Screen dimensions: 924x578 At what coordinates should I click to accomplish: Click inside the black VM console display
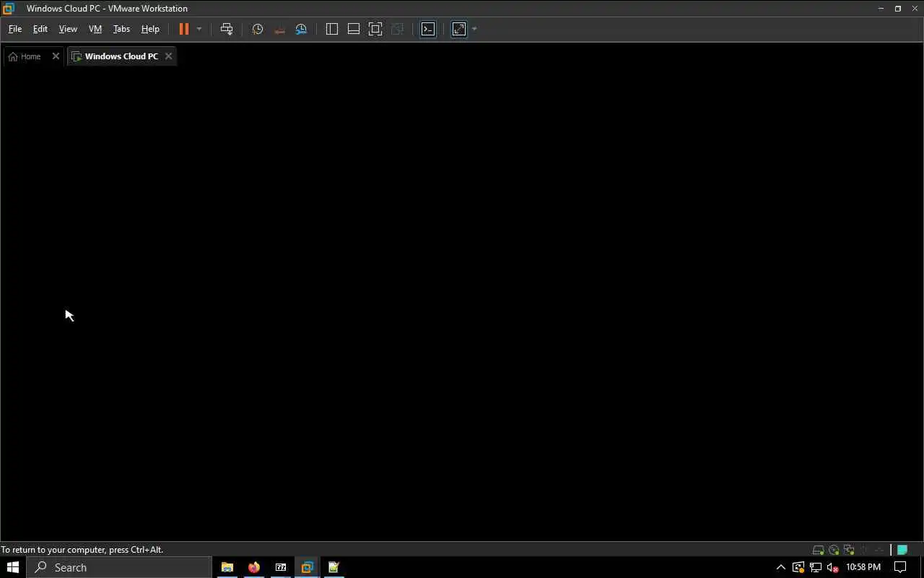[462, 303]
